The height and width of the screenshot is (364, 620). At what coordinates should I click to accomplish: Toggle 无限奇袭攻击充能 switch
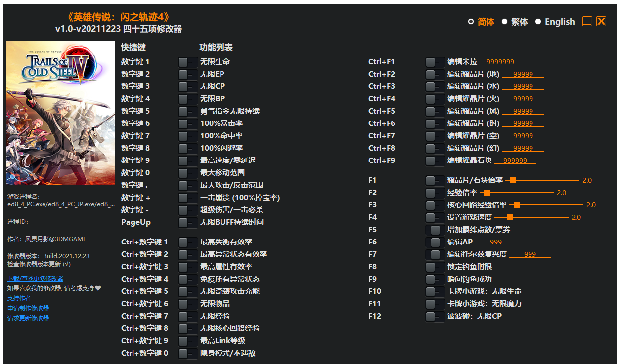click(x=188, y=291)
